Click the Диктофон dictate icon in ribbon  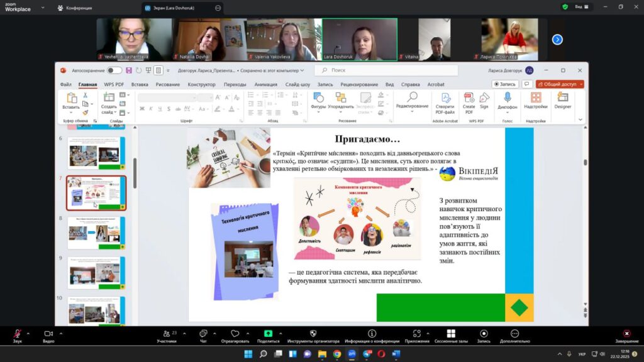pos(507,98)
